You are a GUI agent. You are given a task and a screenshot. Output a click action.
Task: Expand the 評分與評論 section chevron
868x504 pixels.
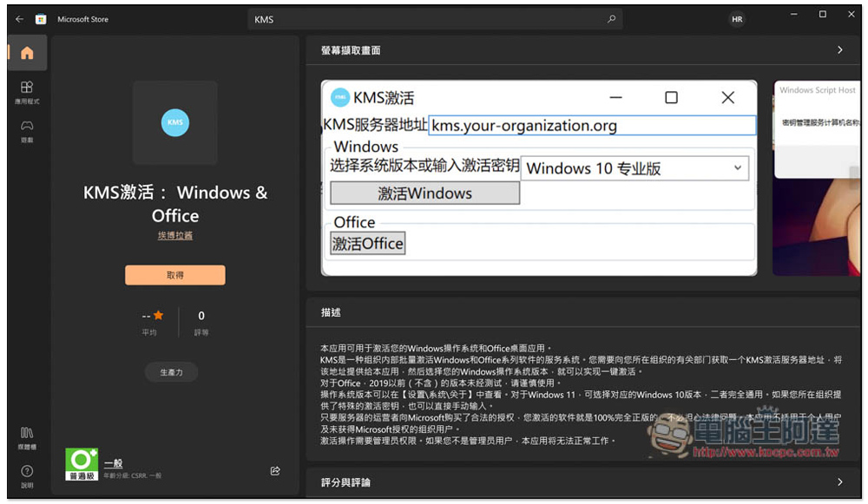pos(839,481)
